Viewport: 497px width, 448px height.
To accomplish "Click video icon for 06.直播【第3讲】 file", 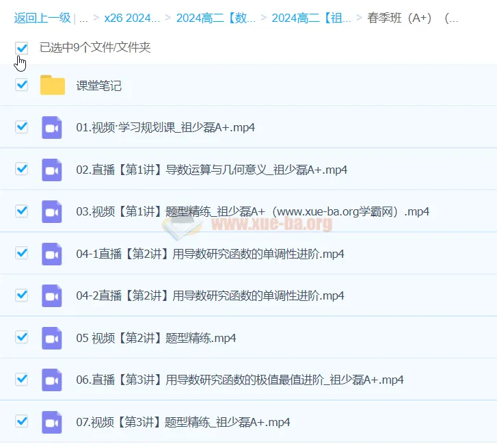I will (x=52, y=380).
